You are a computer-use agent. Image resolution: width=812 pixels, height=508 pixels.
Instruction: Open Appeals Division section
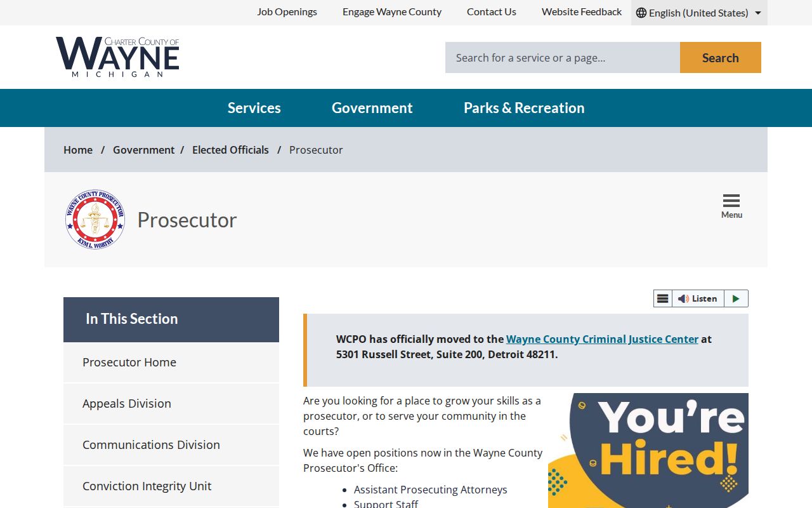coord(171,404)
